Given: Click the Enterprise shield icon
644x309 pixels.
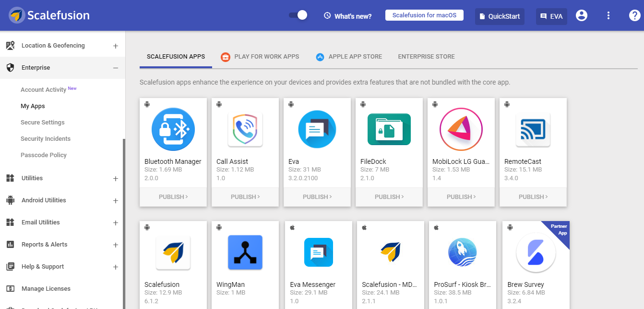Looking at the screenshot, I should click(10, 68).
